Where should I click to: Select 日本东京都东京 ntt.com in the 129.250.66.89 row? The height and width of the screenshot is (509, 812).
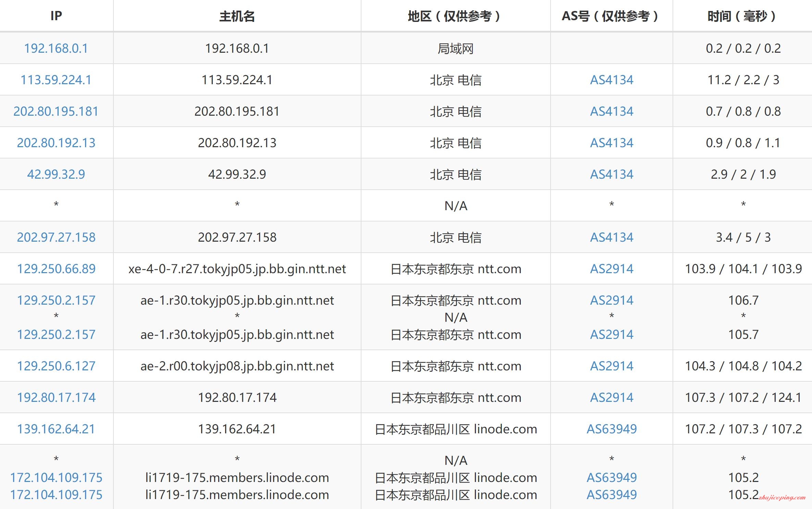point(456,269)
